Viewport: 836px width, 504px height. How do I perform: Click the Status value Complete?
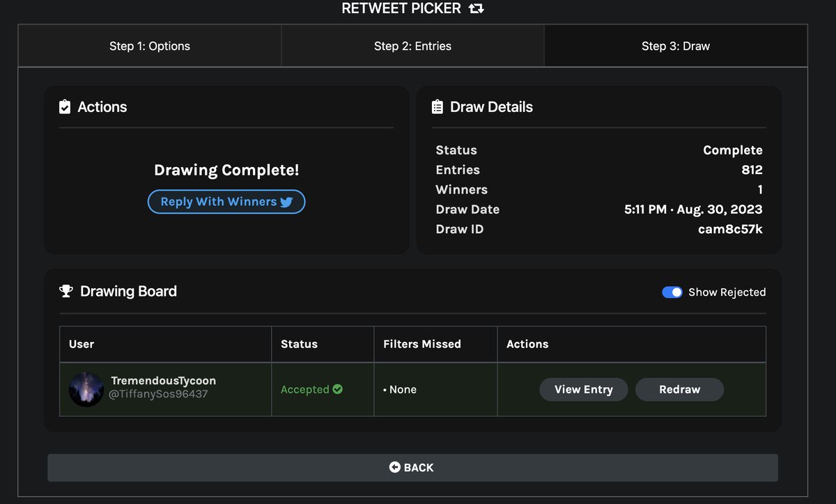pyautogui.click(x=733, y=150)
